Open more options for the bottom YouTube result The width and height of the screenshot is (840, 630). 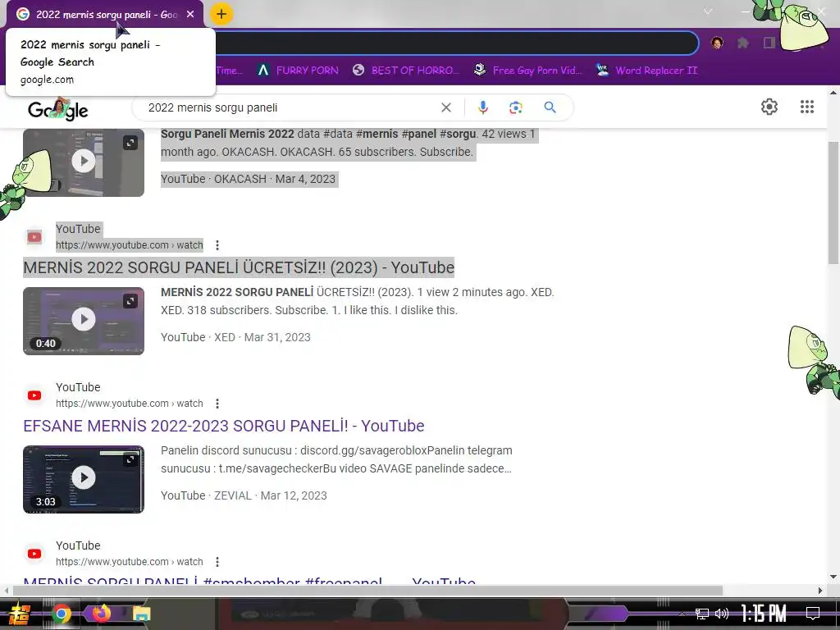217,562
